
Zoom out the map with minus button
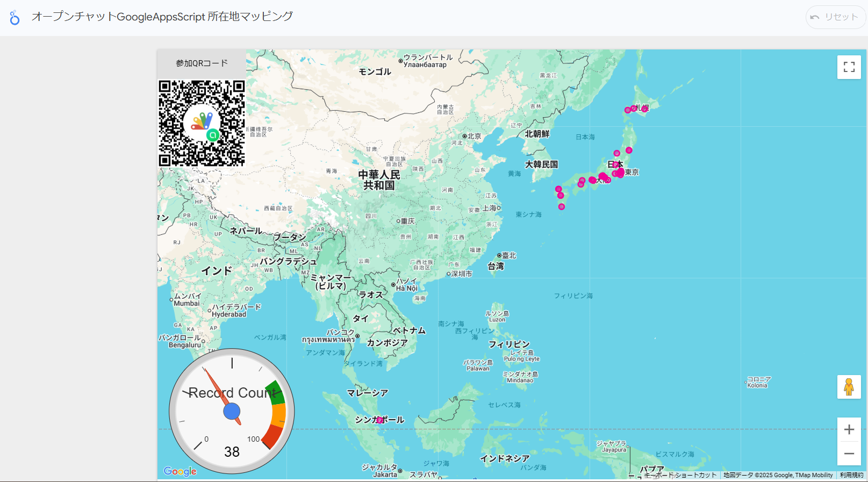[x=849, y=454]
